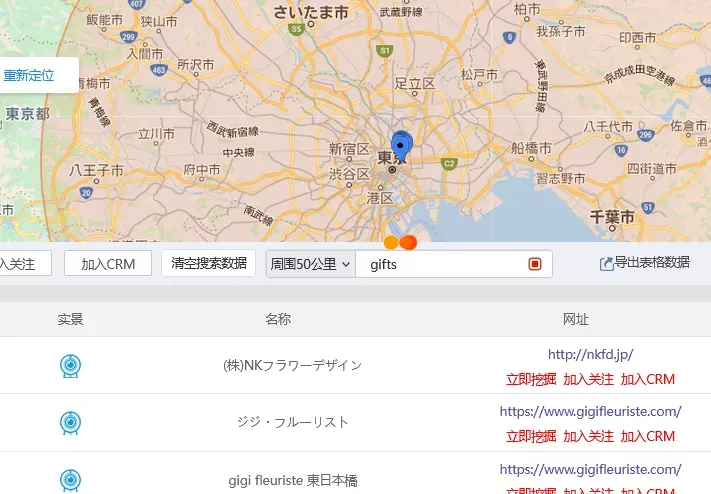Click the 渋谷区 label on the map
Screen dimensions: 711x494
349,174
